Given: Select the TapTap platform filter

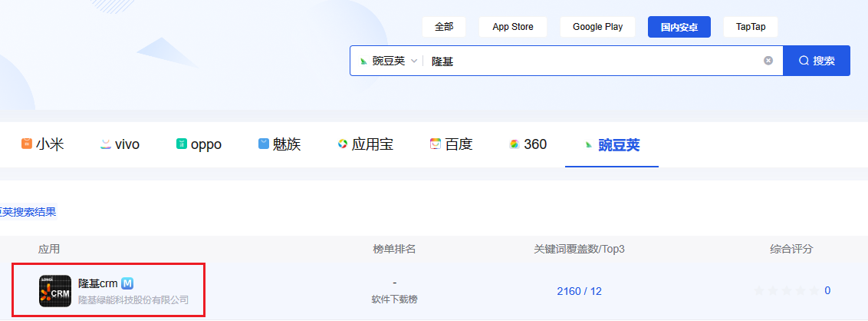Looking at the screenshot, I should [751, 27].
